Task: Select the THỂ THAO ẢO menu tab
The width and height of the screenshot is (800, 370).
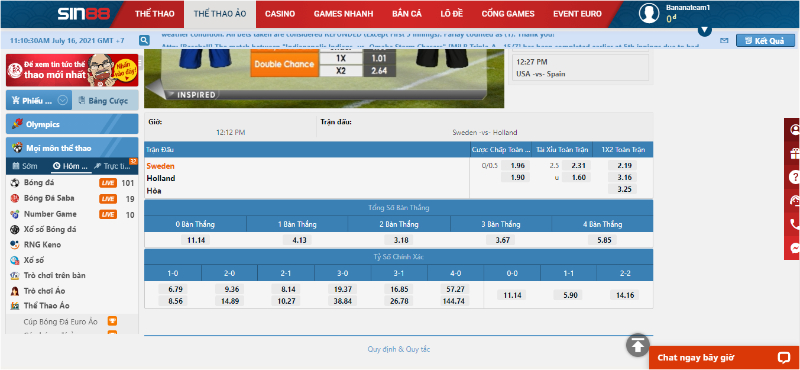Action: [220, 14]
